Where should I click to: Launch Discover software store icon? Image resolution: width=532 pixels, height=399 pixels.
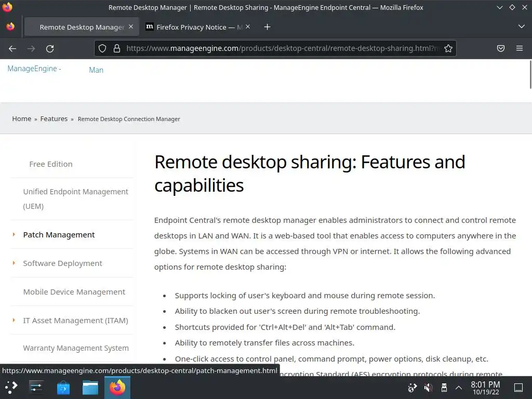(63, 388)
